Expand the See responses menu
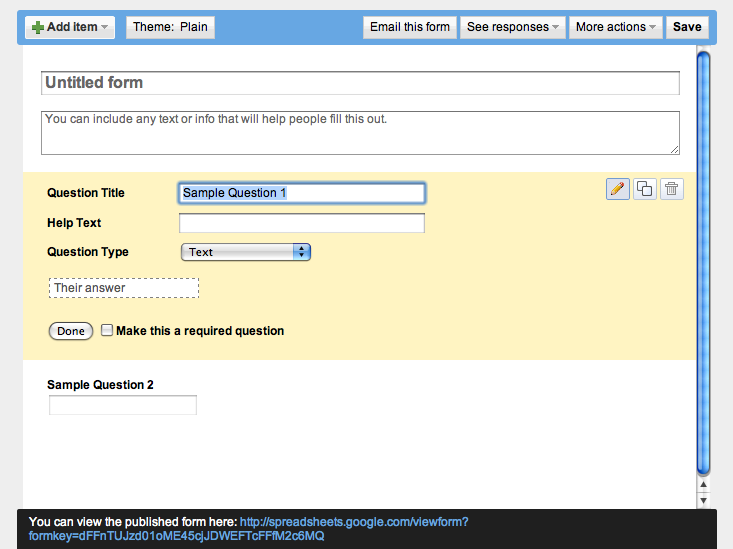This screenshot has height=549, width=733. click(x=513, y=27)
